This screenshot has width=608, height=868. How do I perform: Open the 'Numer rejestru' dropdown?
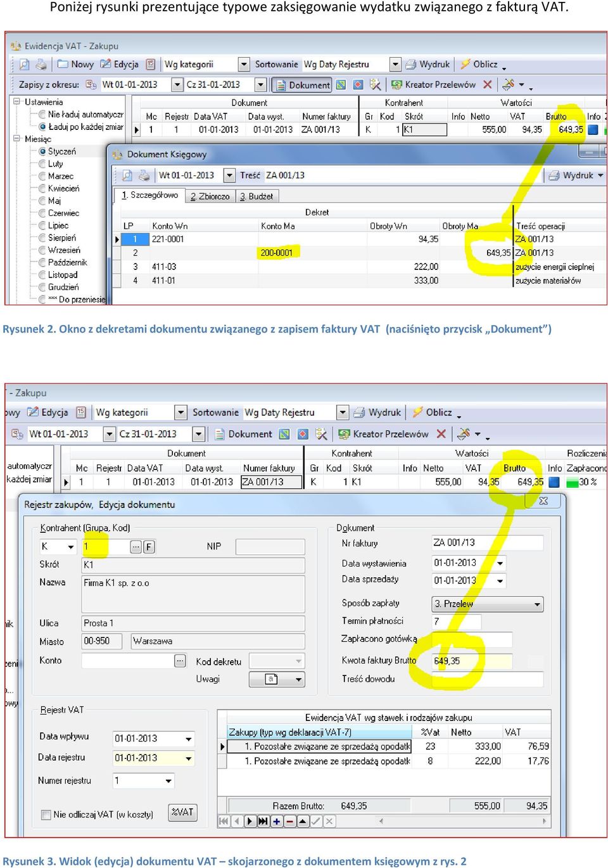pyautogui.click(x=168, y=781)
